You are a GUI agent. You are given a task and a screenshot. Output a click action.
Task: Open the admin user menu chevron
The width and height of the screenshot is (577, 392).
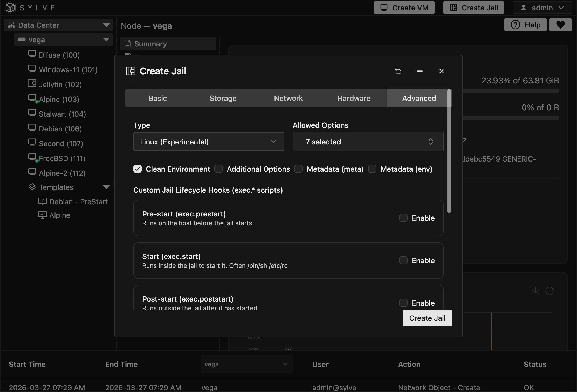click(561, 8)
